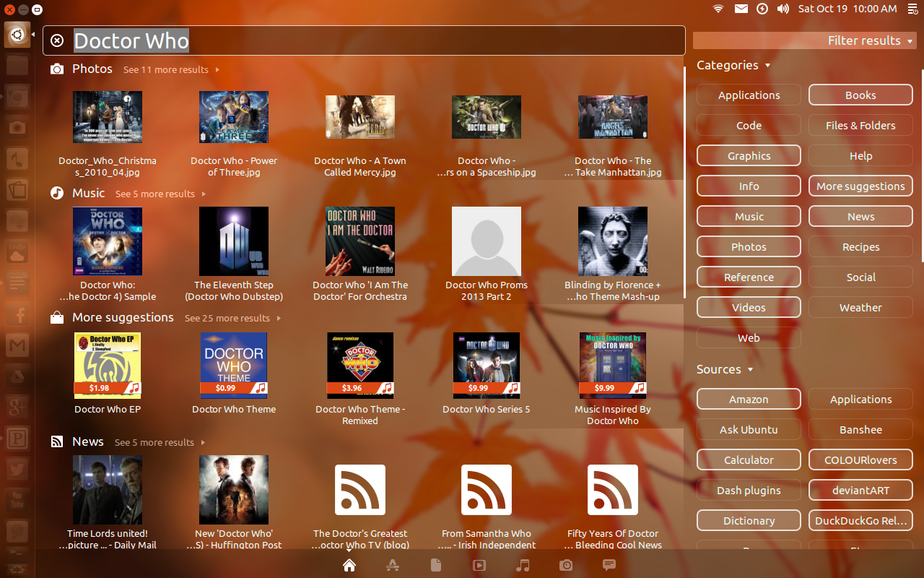Switch to the Files lens icon

click(436, 565)
